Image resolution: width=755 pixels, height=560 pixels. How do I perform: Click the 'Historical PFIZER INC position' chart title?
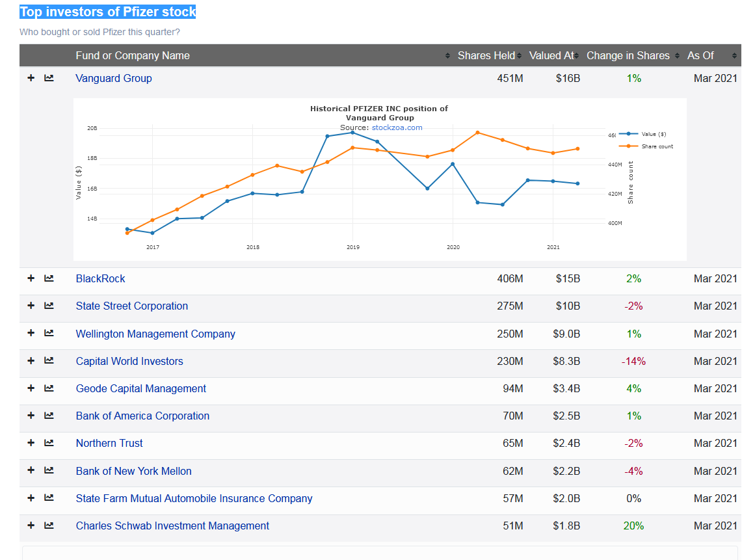(x=379, y=113)
